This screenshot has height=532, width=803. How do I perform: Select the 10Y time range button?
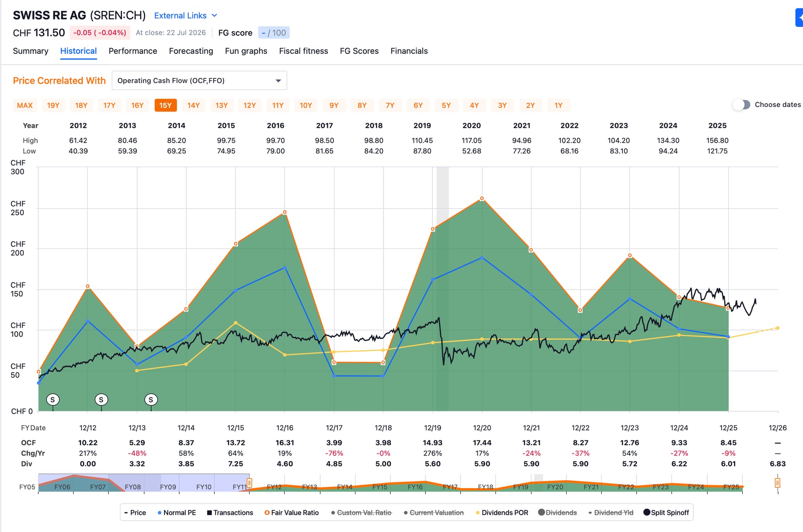tap(306, 105)
